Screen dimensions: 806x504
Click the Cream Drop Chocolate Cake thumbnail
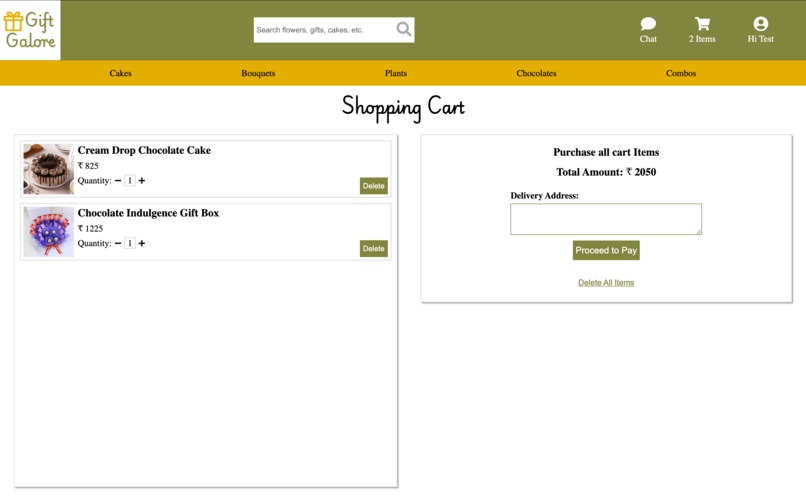click(48, 169)
